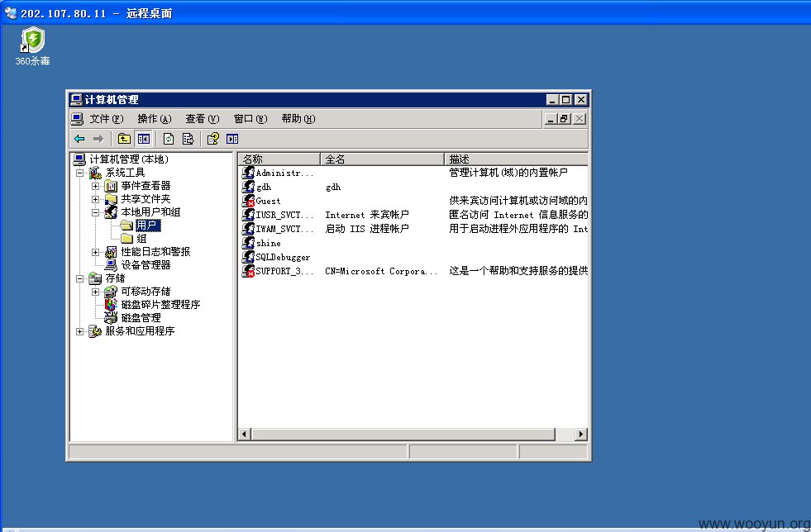Click the Up one level folder icon
Image resolution: width=811 pixels, height=532 pixels.
pos(124,139)
